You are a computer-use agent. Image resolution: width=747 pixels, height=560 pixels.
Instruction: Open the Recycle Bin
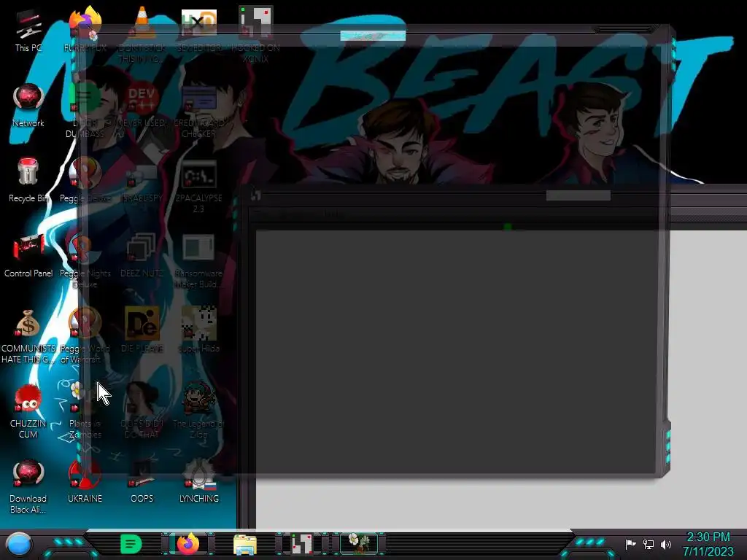point(28,181)
